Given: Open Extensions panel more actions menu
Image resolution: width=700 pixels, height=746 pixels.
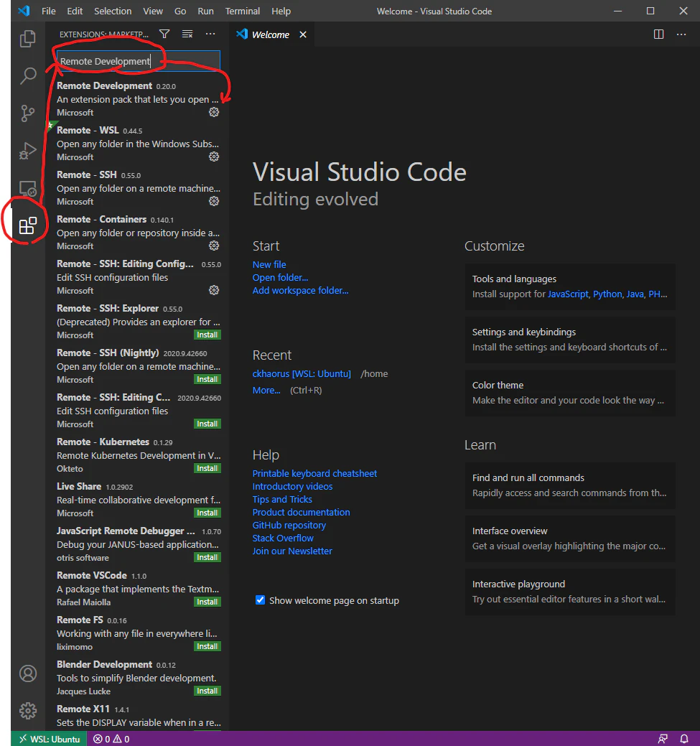Looking at the screenshot, I should (210, 34).
